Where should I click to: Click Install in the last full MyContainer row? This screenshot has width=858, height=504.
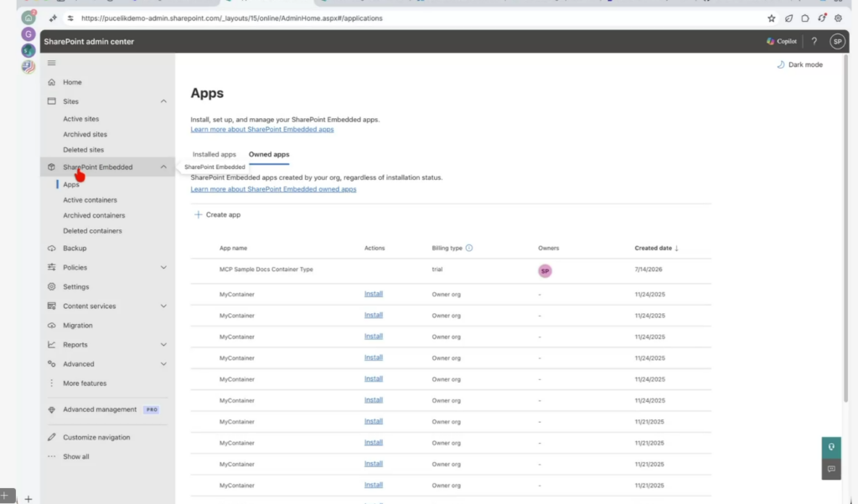(373, 484)
